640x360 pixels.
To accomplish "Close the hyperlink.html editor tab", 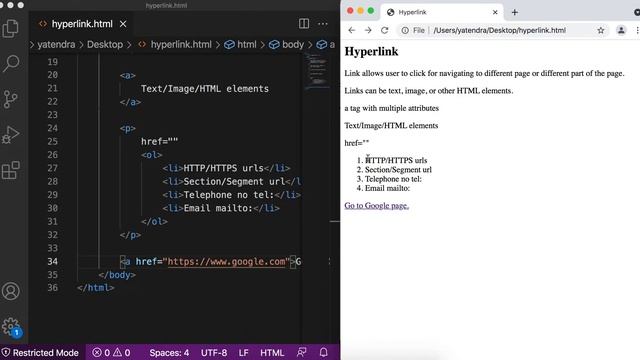I will tap(123, 24).
